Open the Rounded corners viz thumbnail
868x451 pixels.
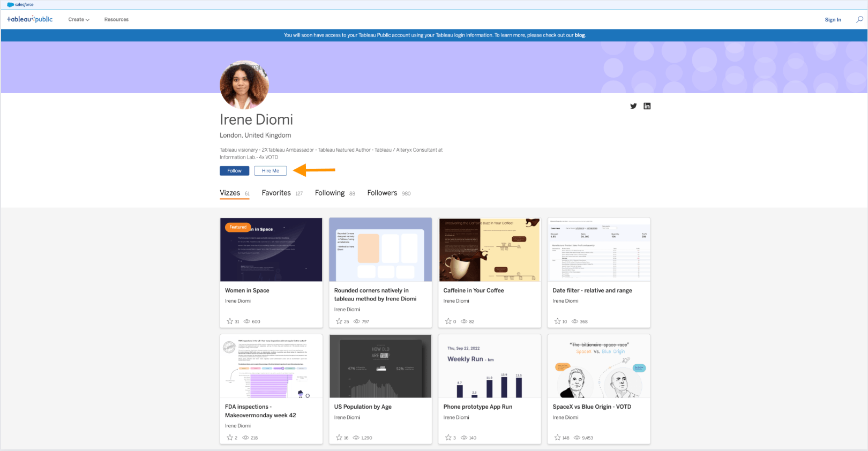[x=380, y=250]
